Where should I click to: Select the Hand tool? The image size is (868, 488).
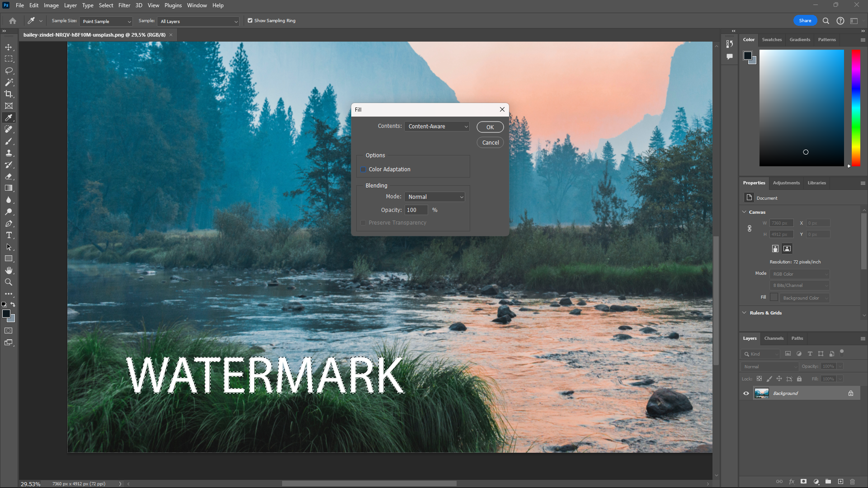[x=9, y=270]
